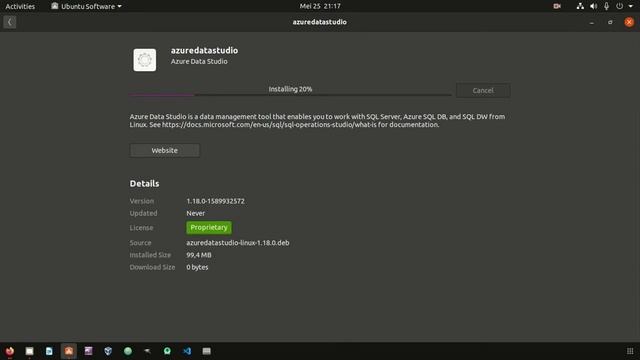
Task: Open the grey keyboard-like dock icon
Action: pyautogui.click(x=207, y=351)
